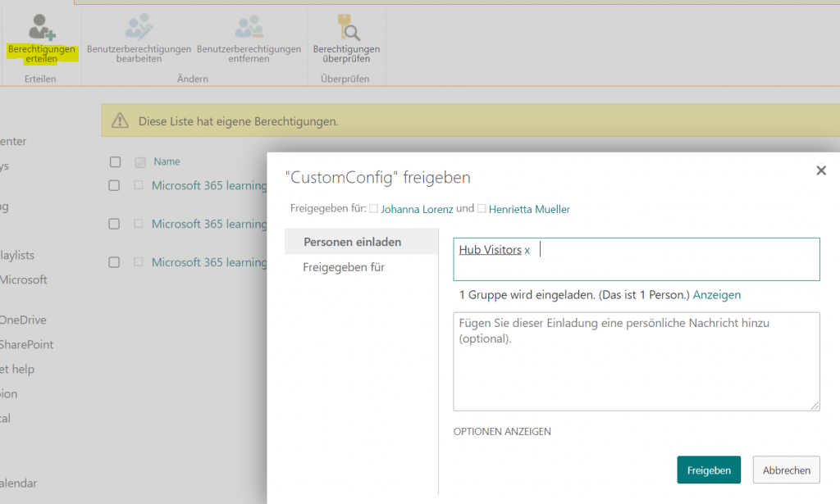The width and height of the screenshot is (840, 504).
Task: Open the Get help link in the left navigation
Action: [x=17, y=369]
